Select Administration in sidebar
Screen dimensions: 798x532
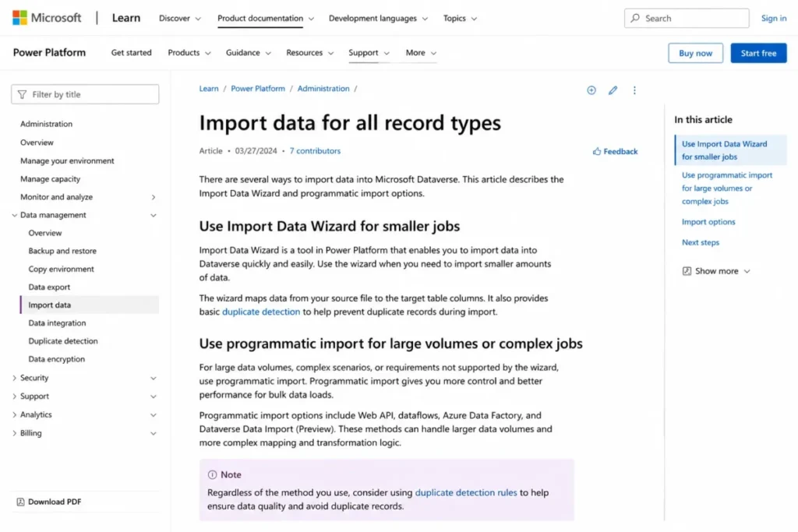coord(46,124)
